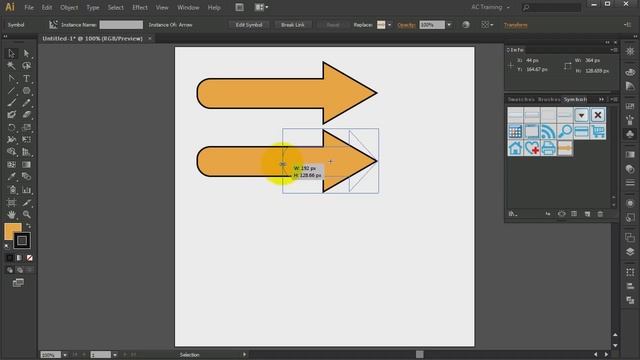The width and height of the screenshot is (640, 360).
Task: Choose the Magic Wand tool
Action: pos(11,66)
